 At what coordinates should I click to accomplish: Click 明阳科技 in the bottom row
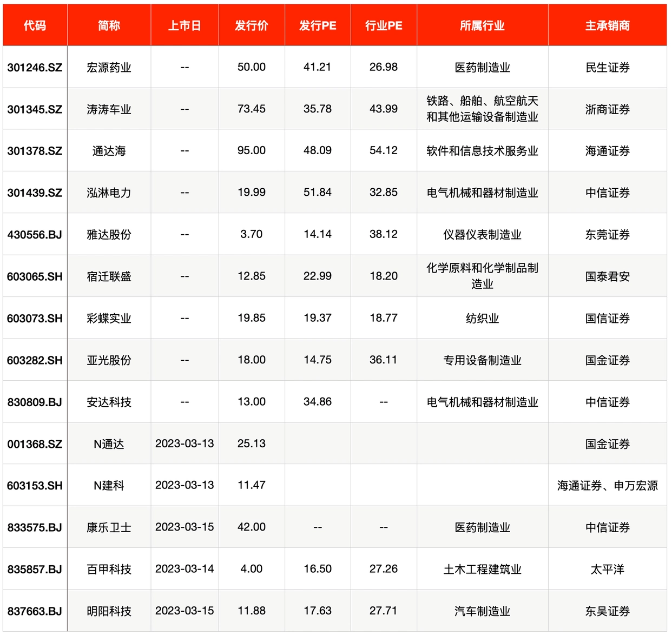108,610
